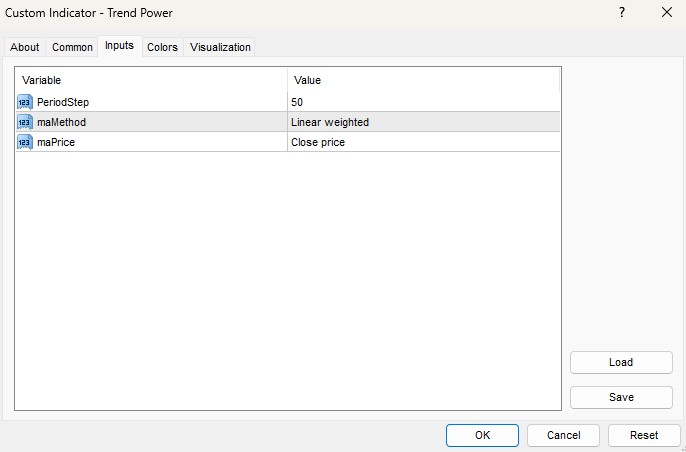Screen dimensions: 686x452
Task: Open the Common tab
Action: click(x=72, y=47)
